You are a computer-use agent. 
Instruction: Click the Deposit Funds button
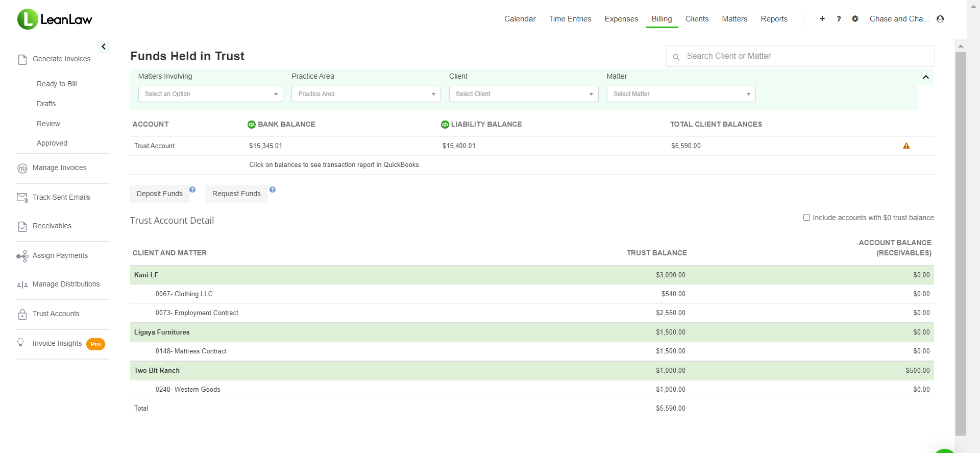click(160, 194)
